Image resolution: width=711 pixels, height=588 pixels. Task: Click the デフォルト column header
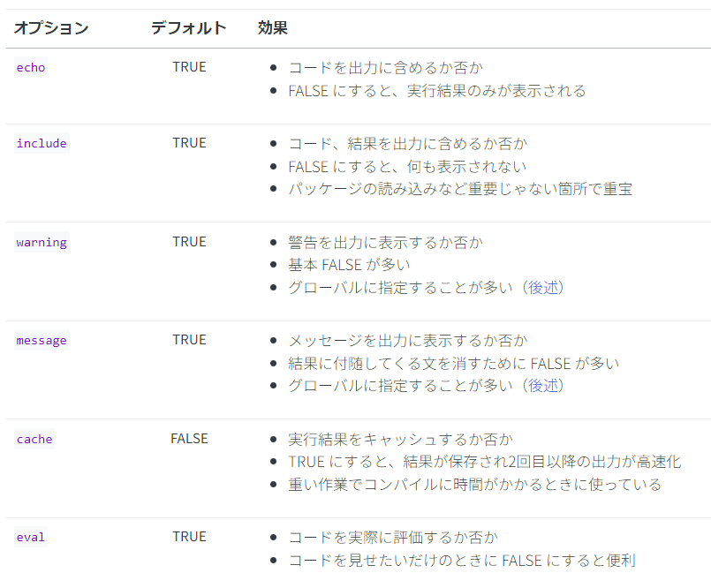pyautogui.click(x=189, y=28)
